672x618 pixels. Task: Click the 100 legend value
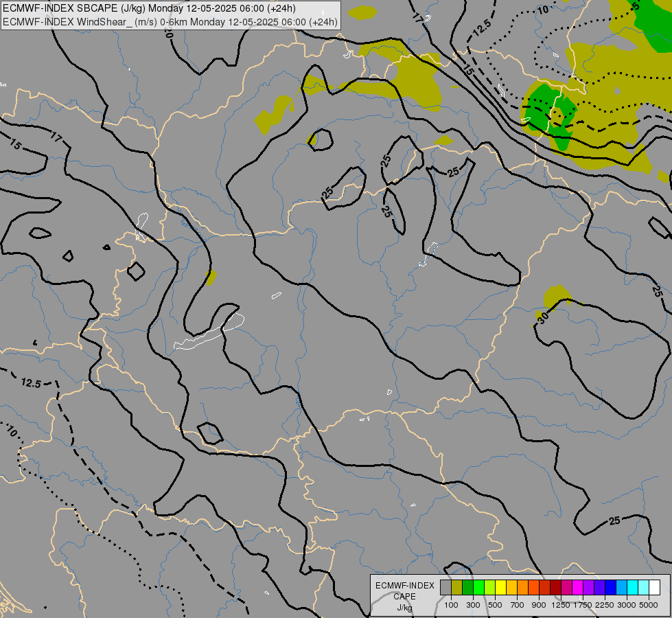451,605
